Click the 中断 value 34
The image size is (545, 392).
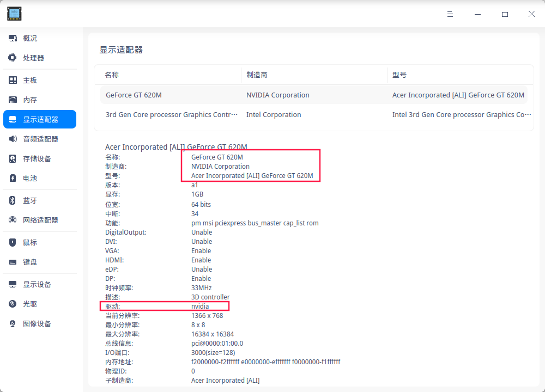(x=195, y=214)
